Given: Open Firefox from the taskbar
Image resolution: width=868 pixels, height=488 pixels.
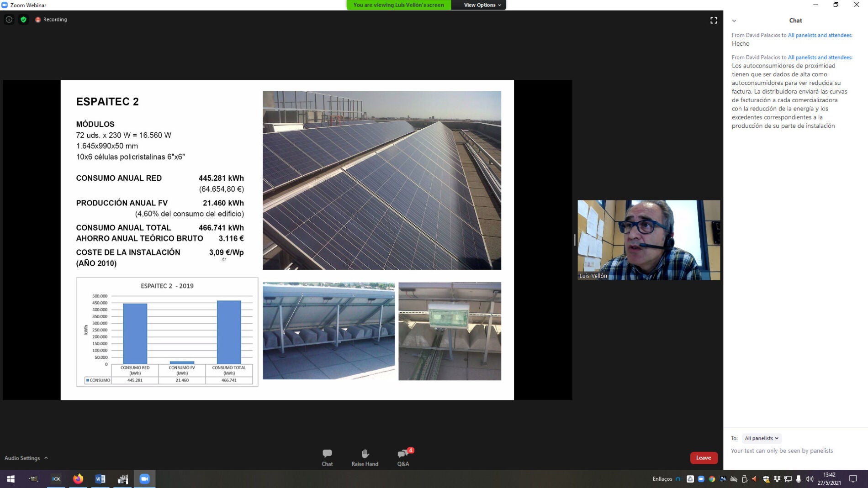Looking at the screenshot, I should click(x=78, y=479).
